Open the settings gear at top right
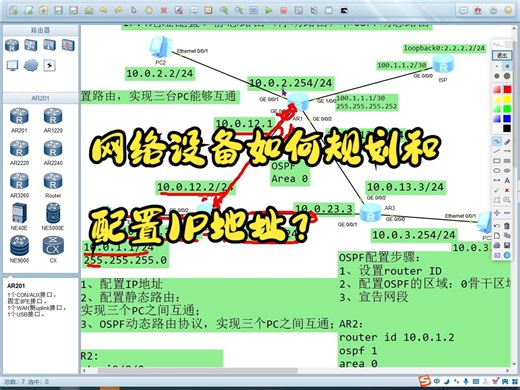520x390 pixels. 493,11
